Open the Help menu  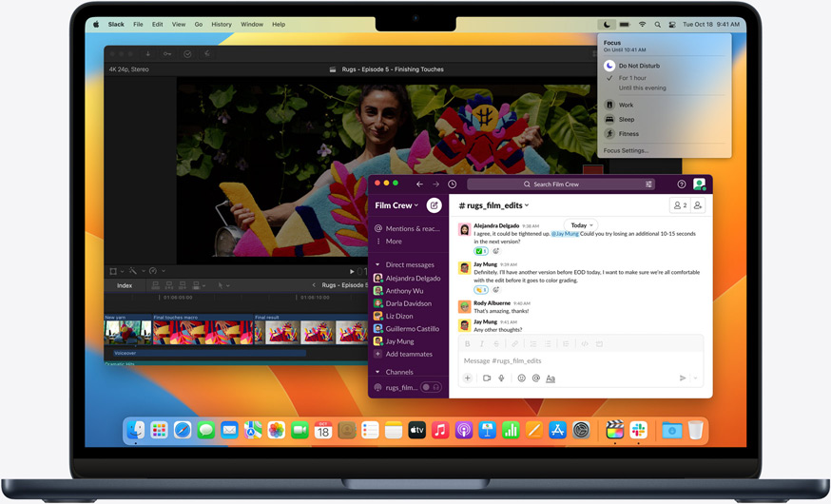(279, 25)
